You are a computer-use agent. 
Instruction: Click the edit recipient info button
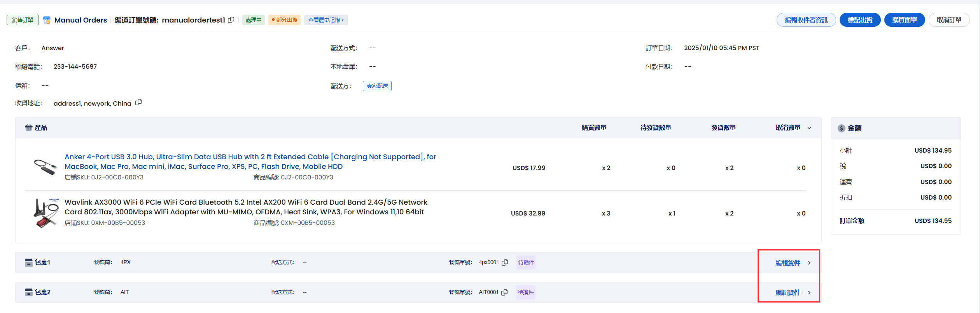tap(806, 20)
